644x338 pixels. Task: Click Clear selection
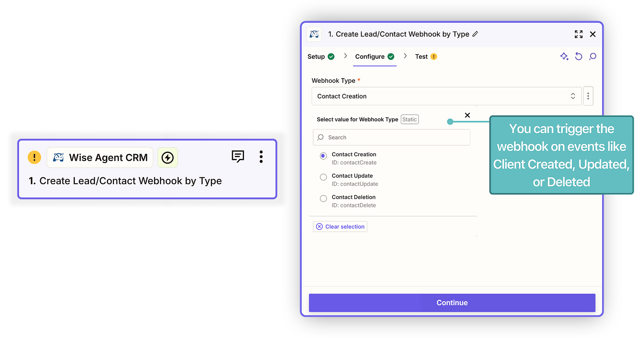(340, 227)
